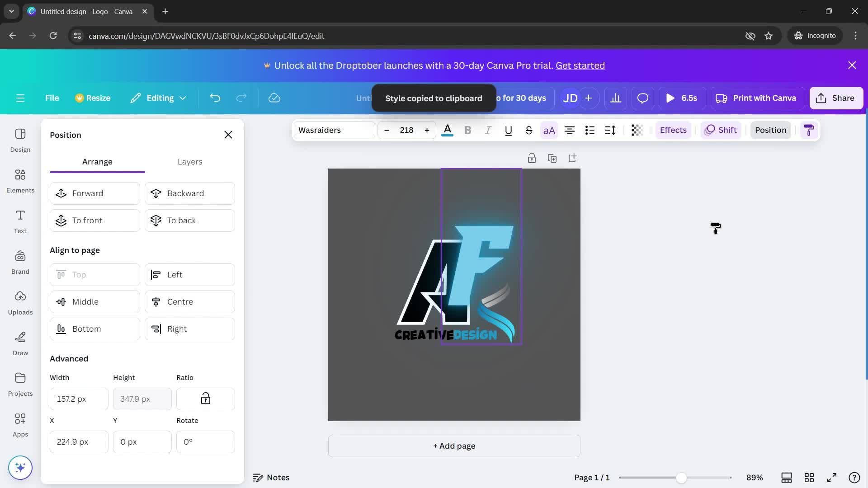Switch to the Layers tab
Viewport: 868px width, 488px height.
point(189,161)
